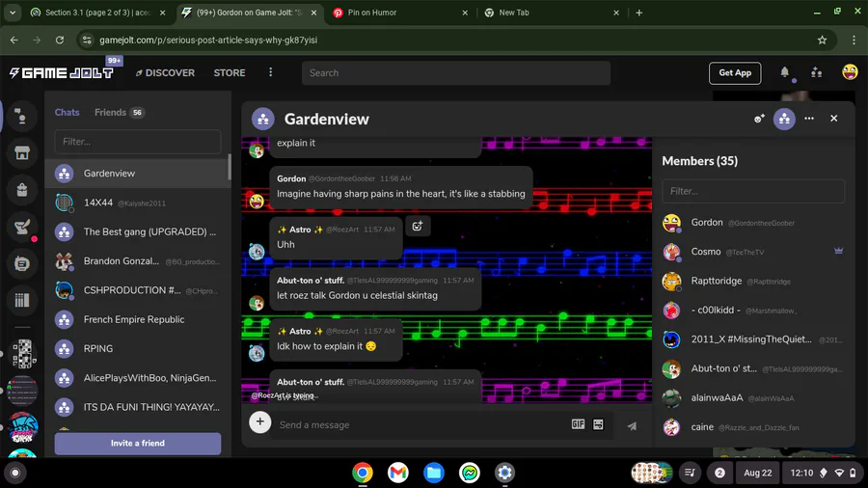Open the RPING chat
The height and width of the screenshot is (488, 868).
coord(137,348)
